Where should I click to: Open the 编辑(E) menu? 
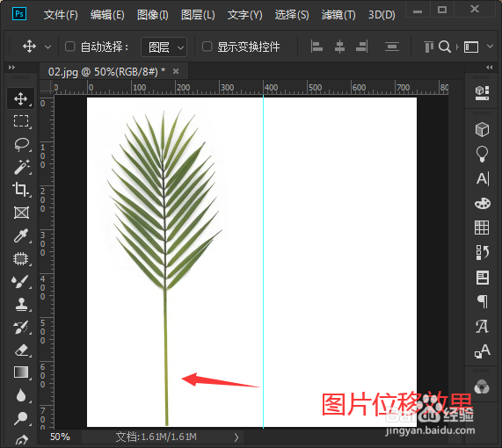click(x=107, y=15)
